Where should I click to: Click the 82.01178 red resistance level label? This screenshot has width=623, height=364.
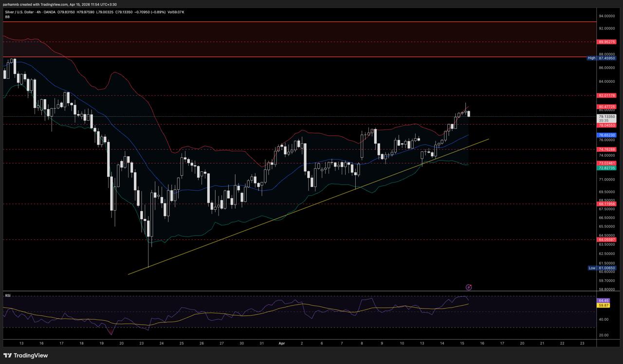607,95
